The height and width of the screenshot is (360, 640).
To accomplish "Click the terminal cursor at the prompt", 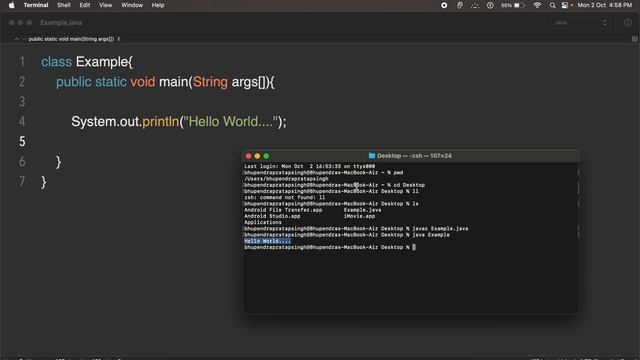I will pyautogui.click(x=414, y=247).
